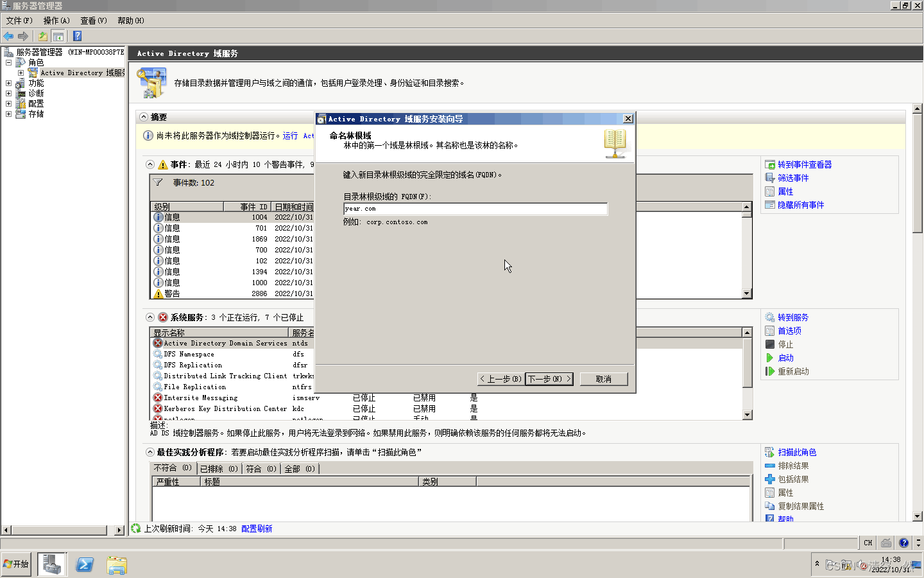Collapse the 摘要 section
This screenshot has height=578, width=924.
[144, 117]
